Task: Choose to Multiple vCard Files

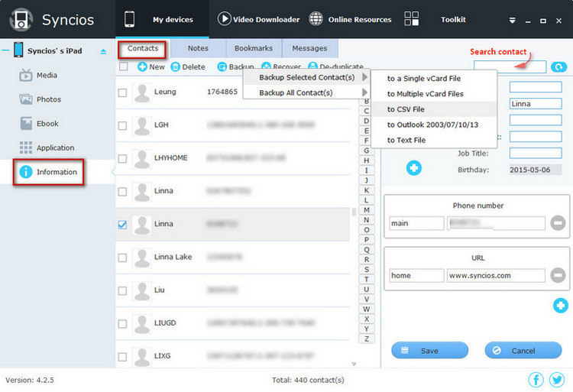Action: (434, 94)
